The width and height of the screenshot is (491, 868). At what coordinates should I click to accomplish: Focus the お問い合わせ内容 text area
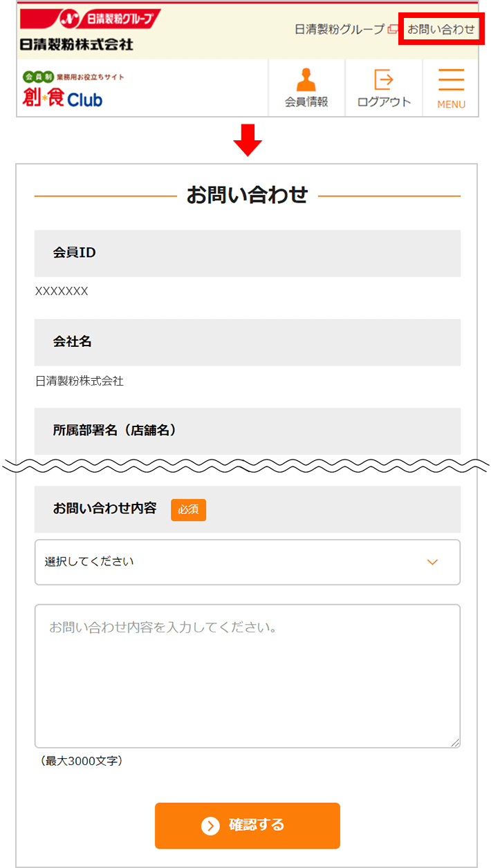(x=248, y=676)
